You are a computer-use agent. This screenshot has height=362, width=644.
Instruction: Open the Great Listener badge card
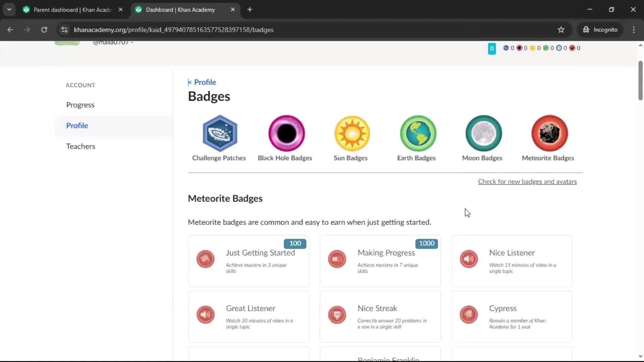pyautogui.click(x=249, y=317)
